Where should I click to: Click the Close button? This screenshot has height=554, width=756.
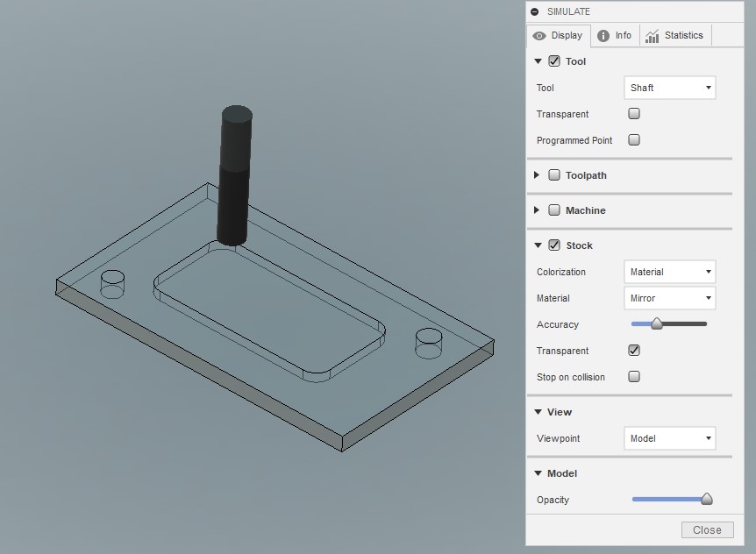707,530
